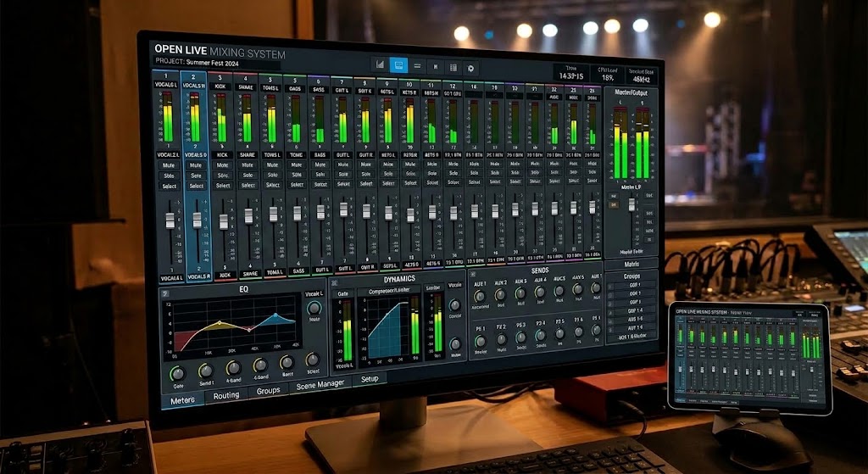Click the Master output fader handle
The width and height of the screenshot is (868, 474).
(632, 205)
